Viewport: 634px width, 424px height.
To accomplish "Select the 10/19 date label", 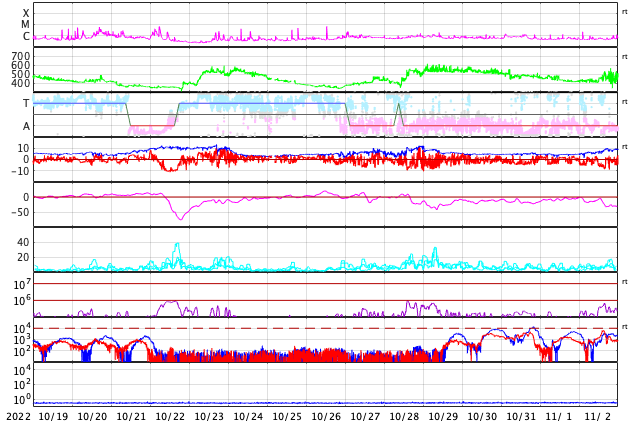I will click(53, 417).
